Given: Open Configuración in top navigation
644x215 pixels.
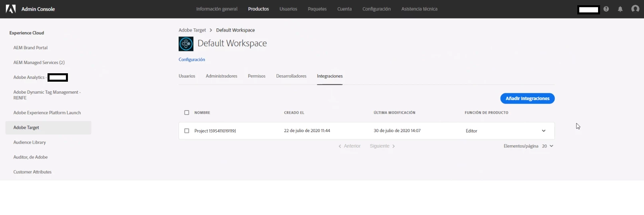Looking at the screenshot, I should pyautogui.click(x=376, y=9).
